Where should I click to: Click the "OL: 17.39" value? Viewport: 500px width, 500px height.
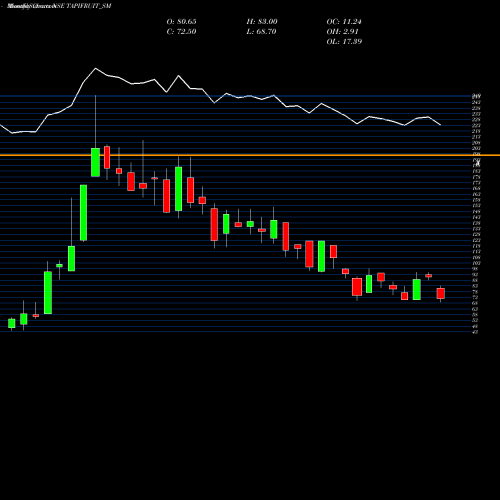click(344, 42)
